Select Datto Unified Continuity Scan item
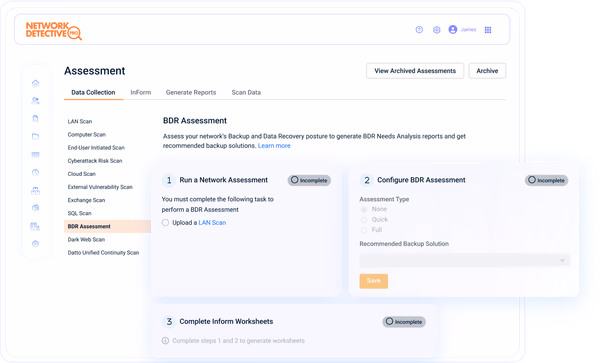Image resolution: width=600 pixels, height=363 pixels. tap(103, 252)
